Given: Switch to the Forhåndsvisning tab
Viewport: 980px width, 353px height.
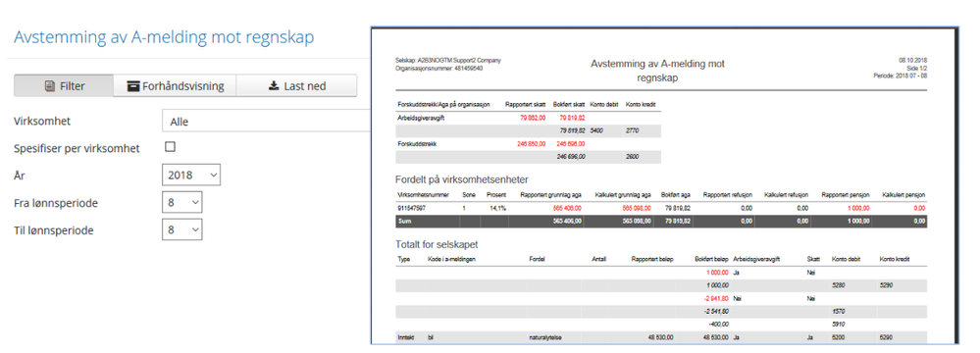Looking at the screenshot, I should tap(175, 85).
